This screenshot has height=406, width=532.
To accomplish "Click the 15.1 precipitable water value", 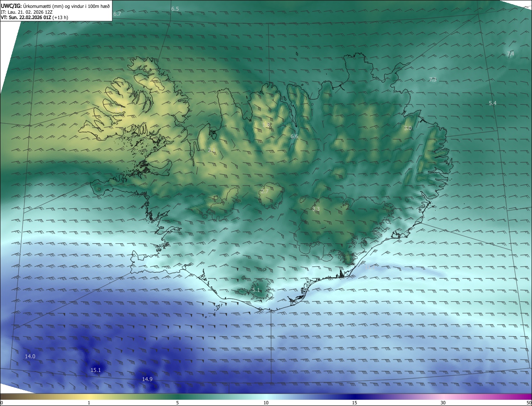I will (x=96, y=370).
